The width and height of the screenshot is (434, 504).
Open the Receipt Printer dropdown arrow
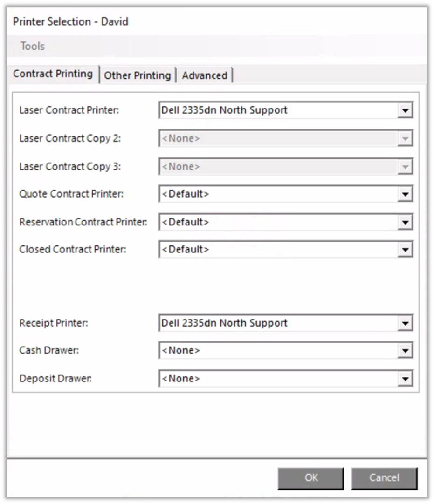click(x=405, y=323)
